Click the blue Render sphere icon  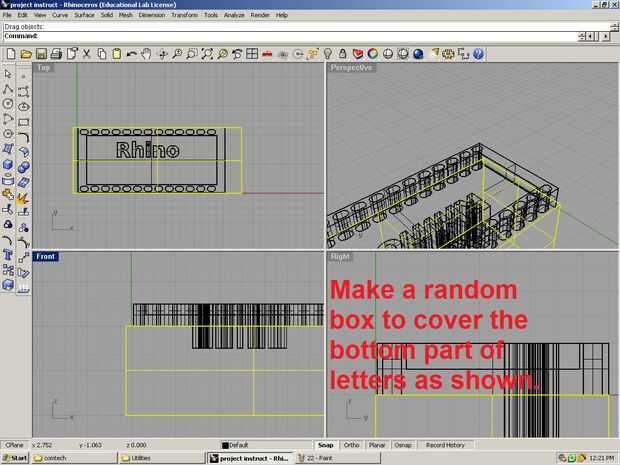point(418,54)
